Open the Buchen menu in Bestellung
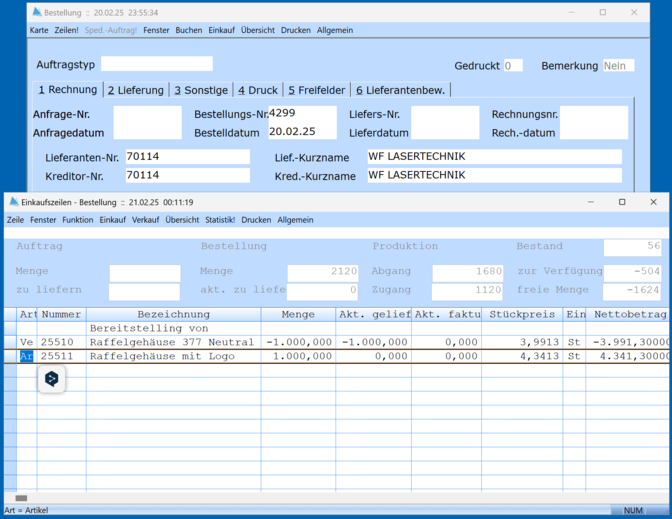Screen dimensions: 672x519 click(188, 31)
